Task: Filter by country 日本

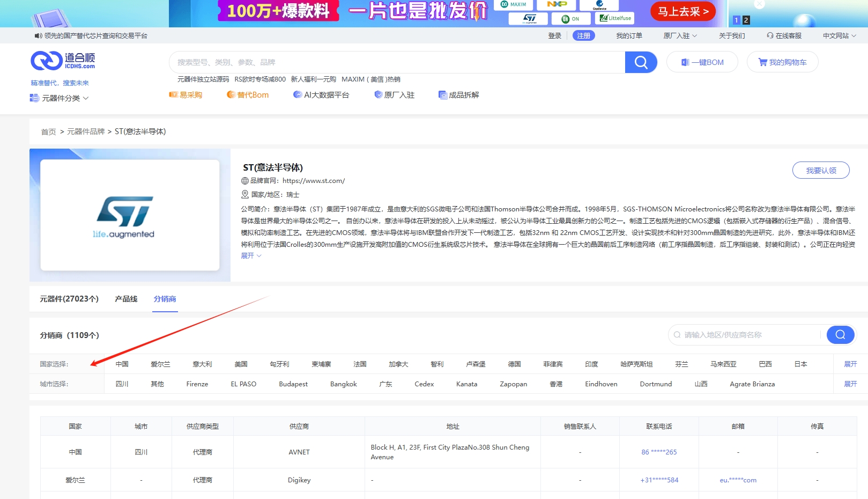Action: [x=801, y=364]
